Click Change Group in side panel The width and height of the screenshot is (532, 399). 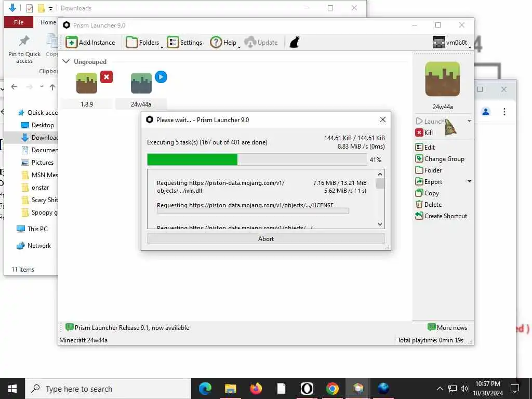point(440,159)
